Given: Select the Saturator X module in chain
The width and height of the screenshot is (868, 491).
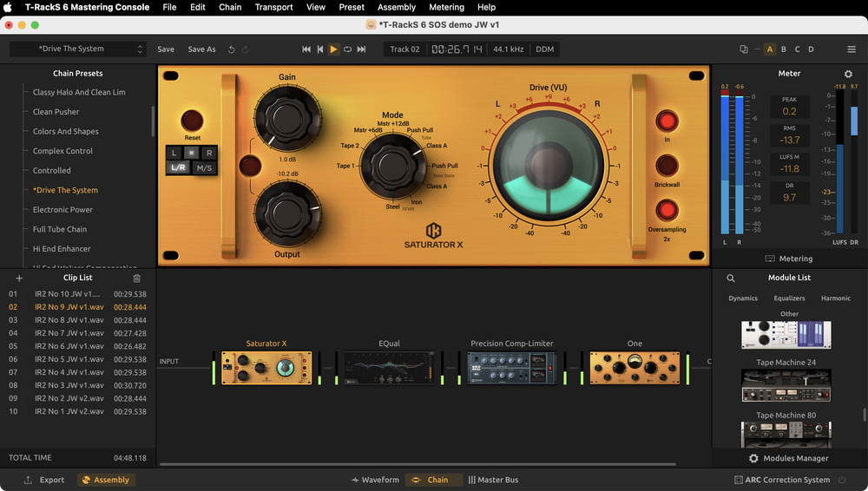Looking at the screenshot, I should click(266, 368).
